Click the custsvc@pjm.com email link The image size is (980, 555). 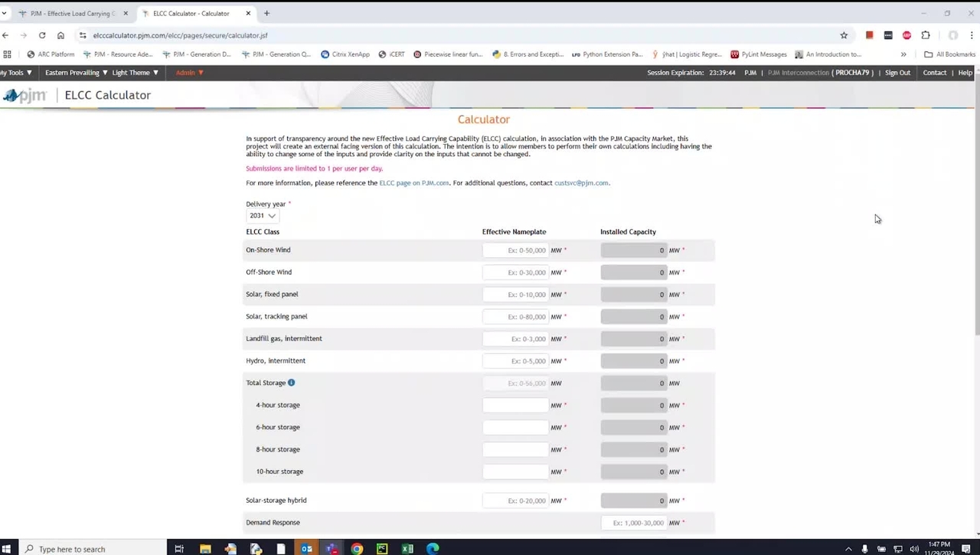pos(581,183)
